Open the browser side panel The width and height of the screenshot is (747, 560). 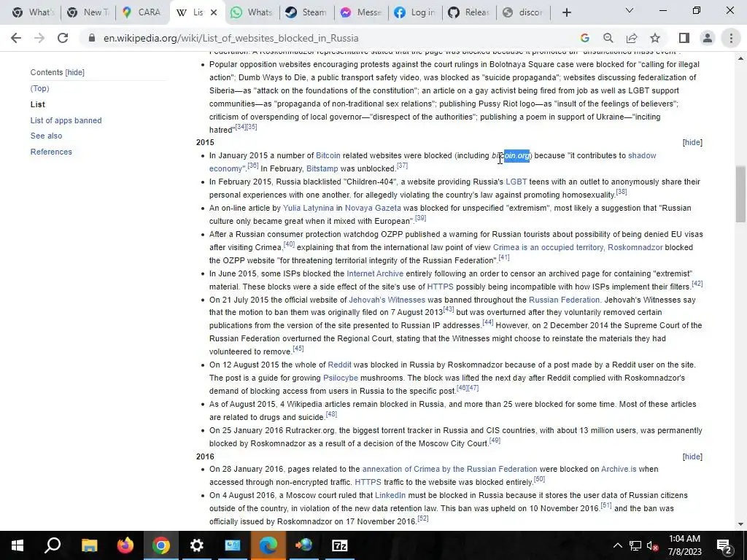[684, 38]
